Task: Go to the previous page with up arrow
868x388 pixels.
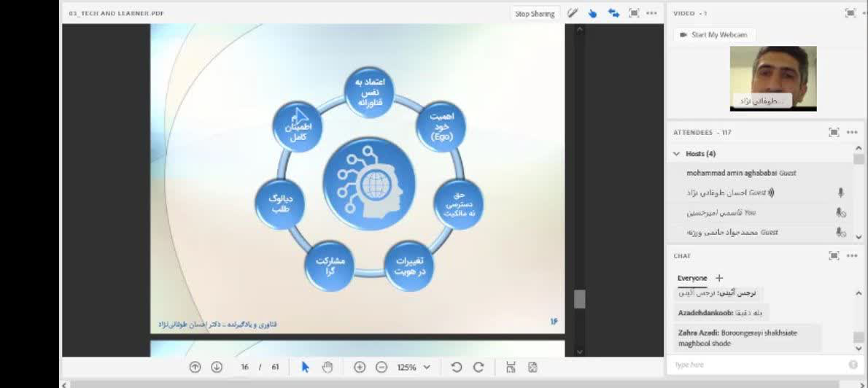Action: click(x=195, y=367)
